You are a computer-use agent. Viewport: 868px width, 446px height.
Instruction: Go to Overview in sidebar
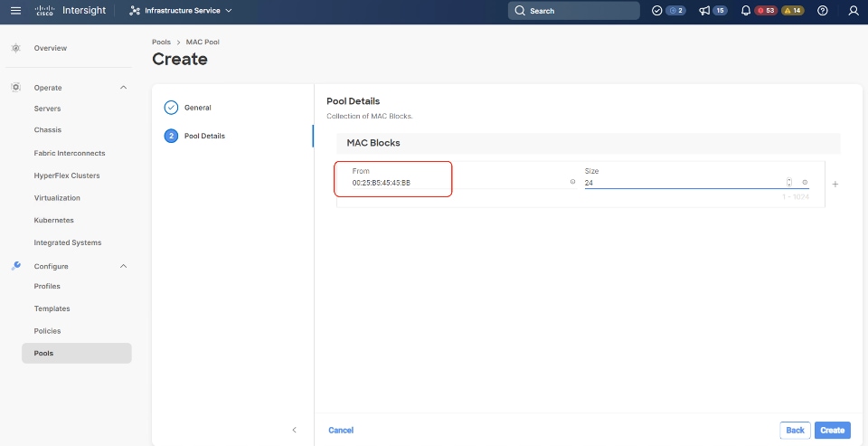pos(51,48)
